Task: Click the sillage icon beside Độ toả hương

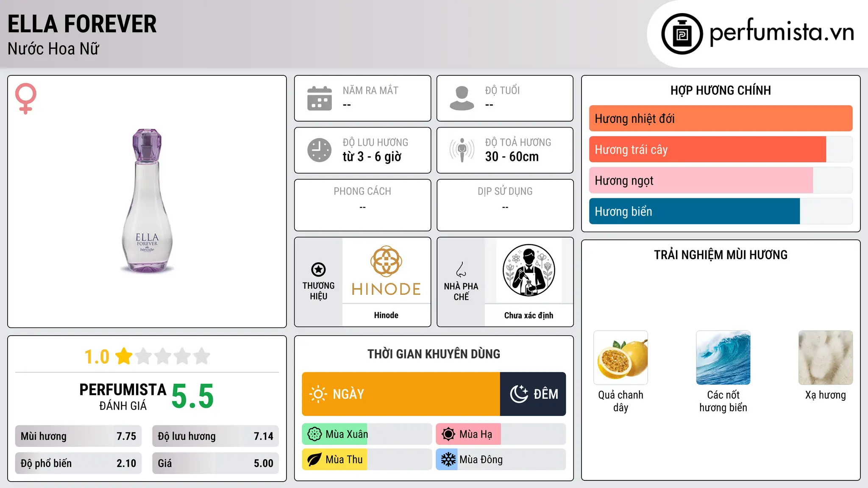Action: click(x=462, y=150)
